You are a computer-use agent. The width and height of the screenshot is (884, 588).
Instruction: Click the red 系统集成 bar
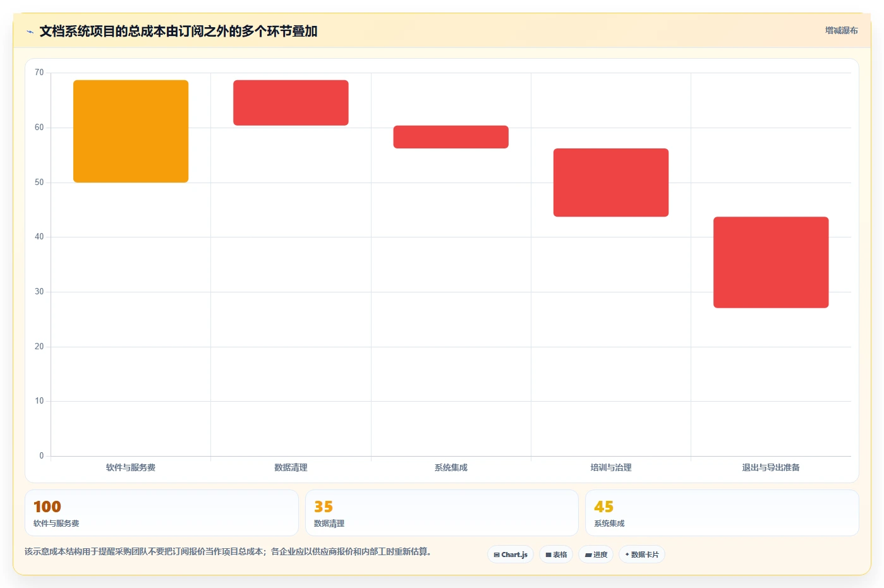pyautogui.click(x=451, y=137)
